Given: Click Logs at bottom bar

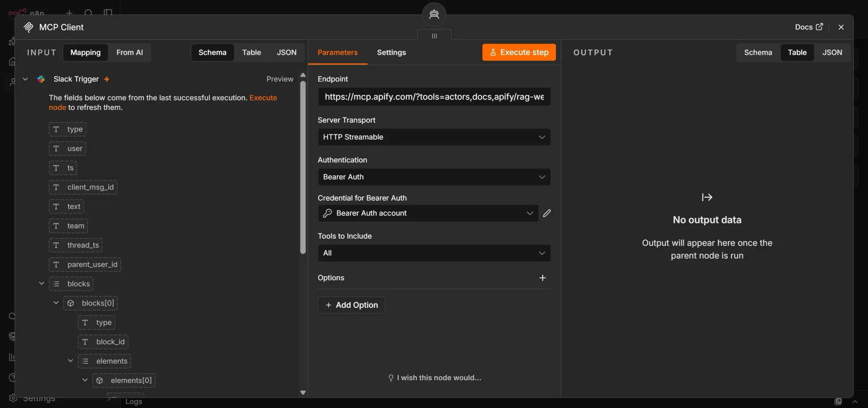Looking at the screenshot, I should tap(134, 402).
